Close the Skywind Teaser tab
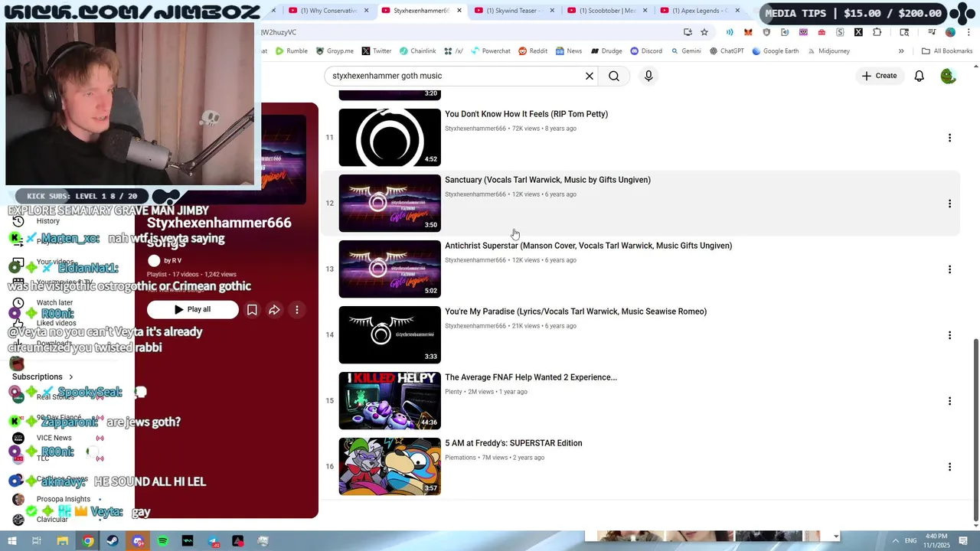The height and width of the screenshot is (551, 980). click(552, 11)
